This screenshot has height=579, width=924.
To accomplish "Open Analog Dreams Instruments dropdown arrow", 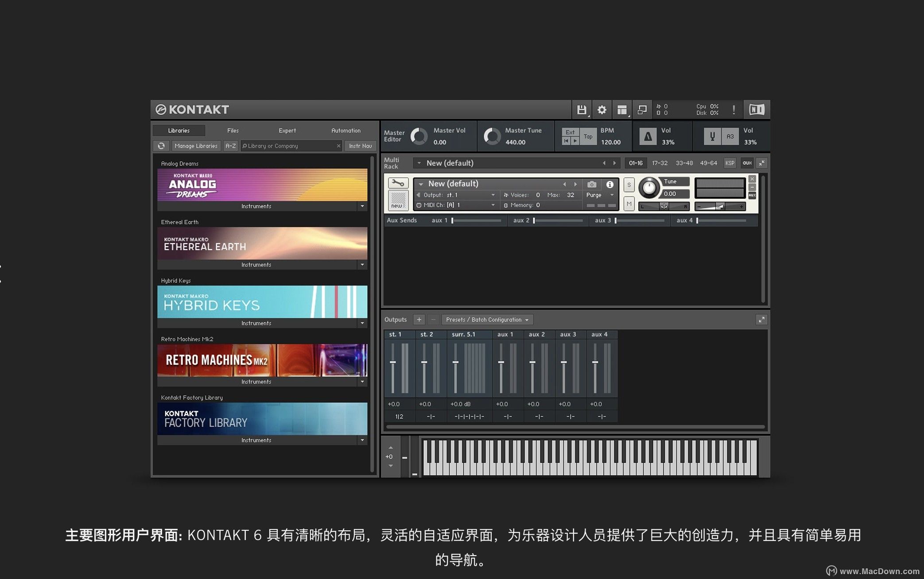I will (x=362, y=206).
